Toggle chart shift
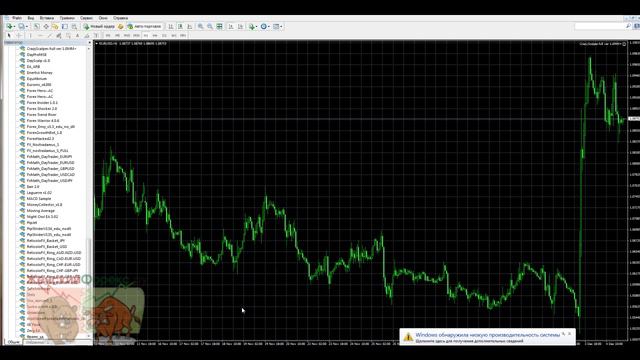The image size is (640, 360). tap(240, 27)
